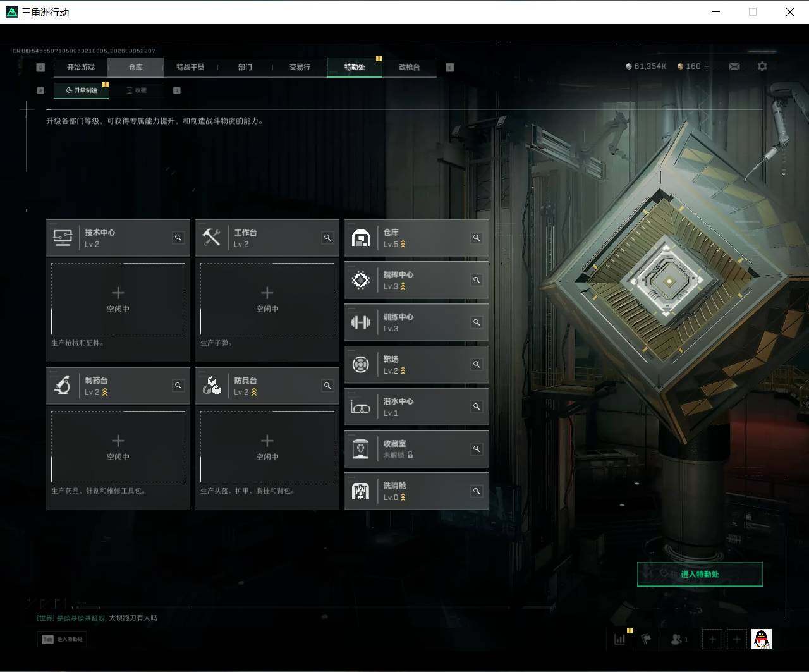
Task: Click the 进入特勤处 green button
Action: pyautogui.click(x=700, y=574)
